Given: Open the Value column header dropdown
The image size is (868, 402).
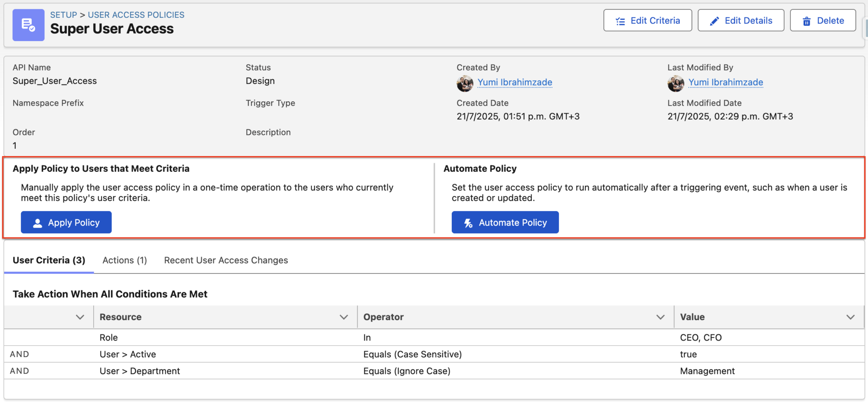Looking at the screenshot, I should pyautogui.click(x=850, y=317).
